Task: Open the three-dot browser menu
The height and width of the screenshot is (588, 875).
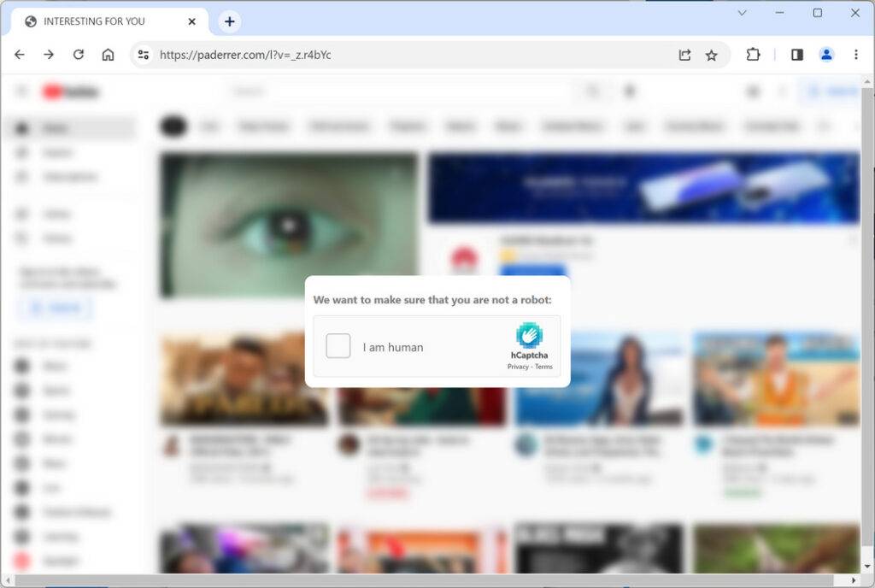Action: [856, 54]
